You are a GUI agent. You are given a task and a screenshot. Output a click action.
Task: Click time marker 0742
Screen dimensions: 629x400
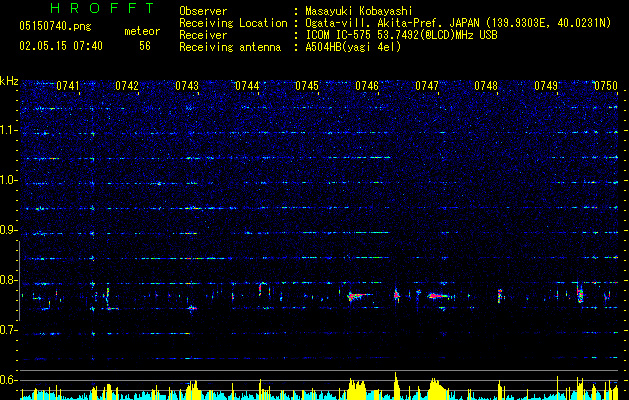[x=127, y=86]
